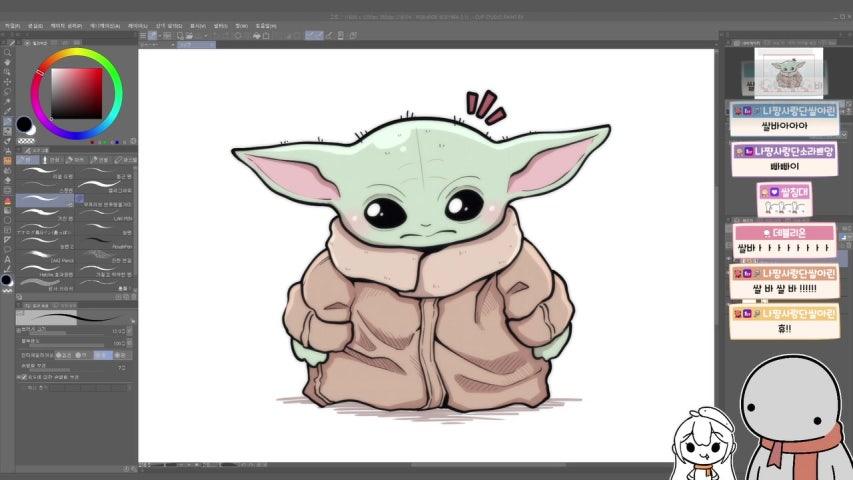Image resolution: width=853 pixels, height=480 pixels.
Task: Switch to the highlighted canvas tab
Action: tap(196, 45)
